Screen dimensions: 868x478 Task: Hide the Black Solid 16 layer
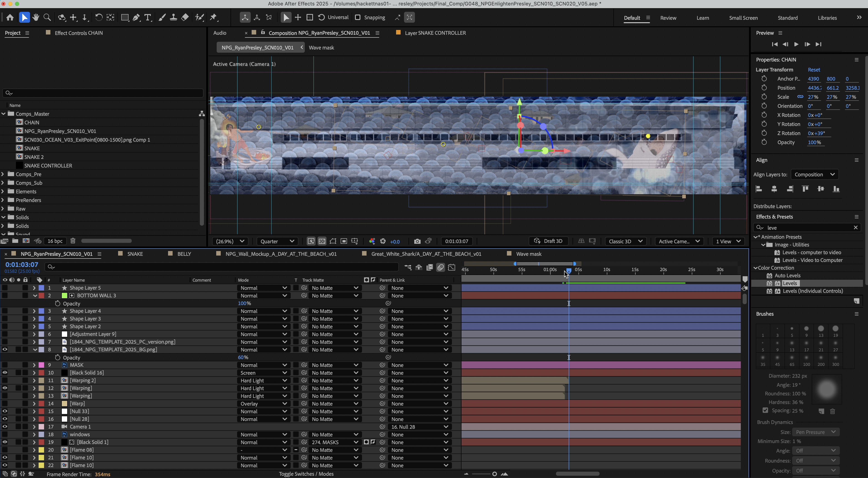click(5, 372)
